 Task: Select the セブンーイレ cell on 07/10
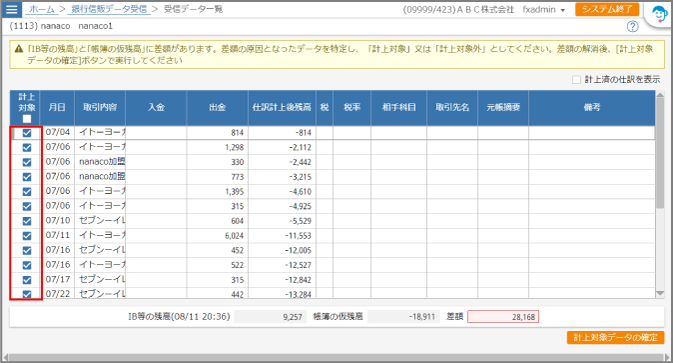[100, 221]
